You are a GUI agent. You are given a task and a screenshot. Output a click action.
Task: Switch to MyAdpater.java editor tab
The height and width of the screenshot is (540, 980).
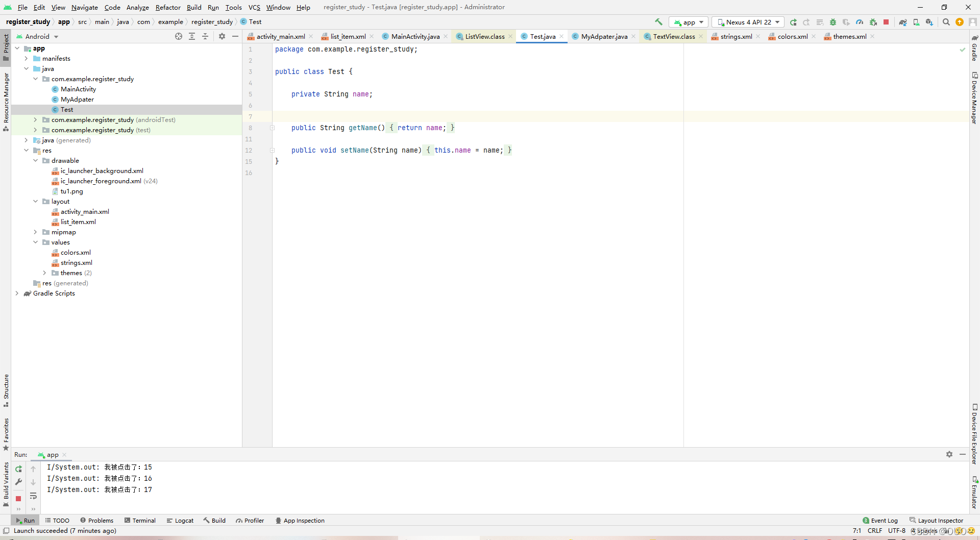[x=604, y=36]
